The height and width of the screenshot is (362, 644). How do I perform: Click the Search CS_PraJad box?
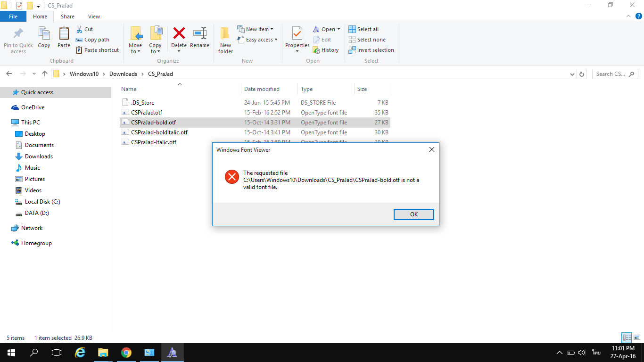614,74
